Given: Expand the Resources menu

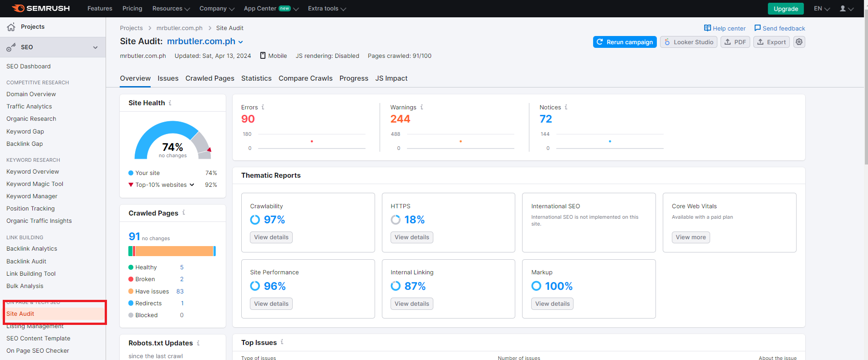Looking at the screenshot, I should 171,9.
